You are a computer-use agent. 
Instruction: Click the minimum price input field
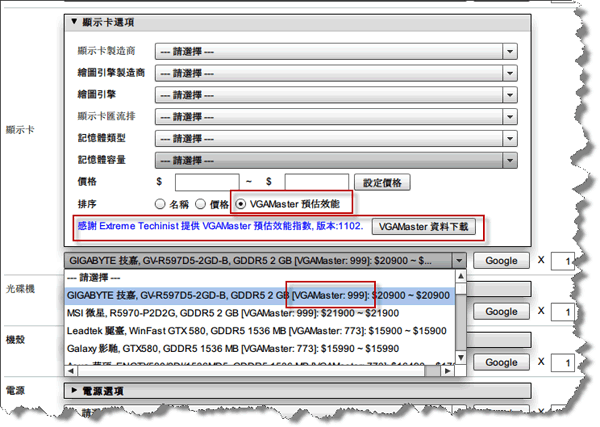207,182
